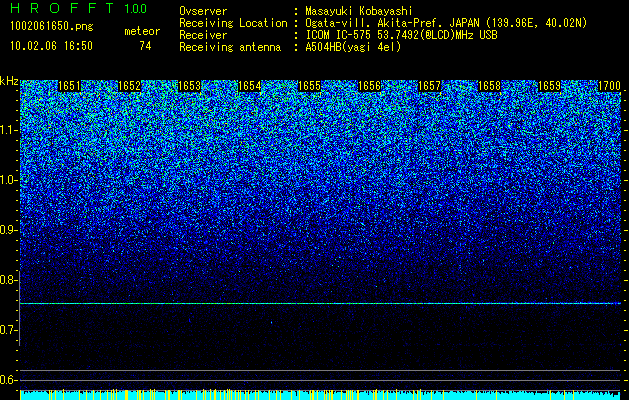Click the date stamp 10.02.06 16:50
The height and width of the screenshot is (400, 629).
pyautogui.click(x=51, y=46)
